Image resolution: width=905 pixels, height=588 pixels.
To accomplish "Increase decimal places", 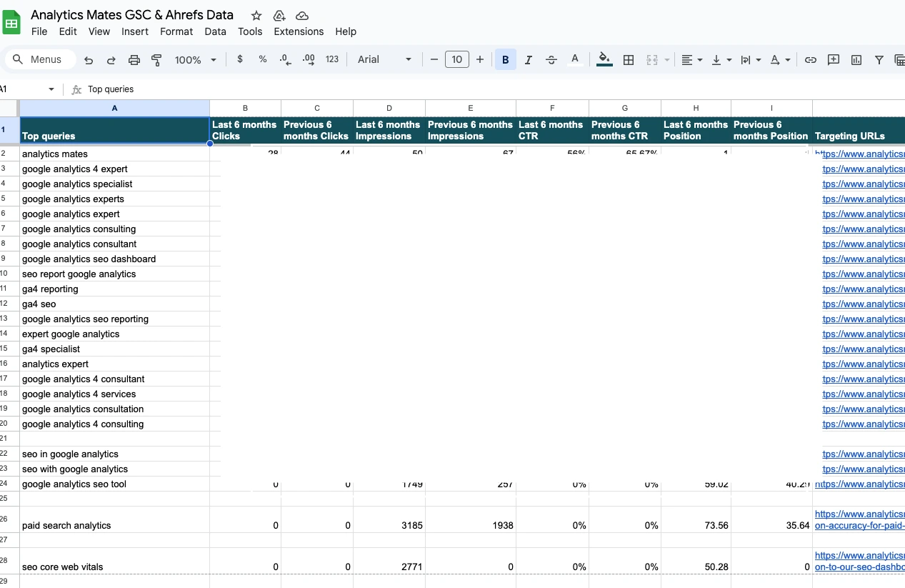I will 309,59.
